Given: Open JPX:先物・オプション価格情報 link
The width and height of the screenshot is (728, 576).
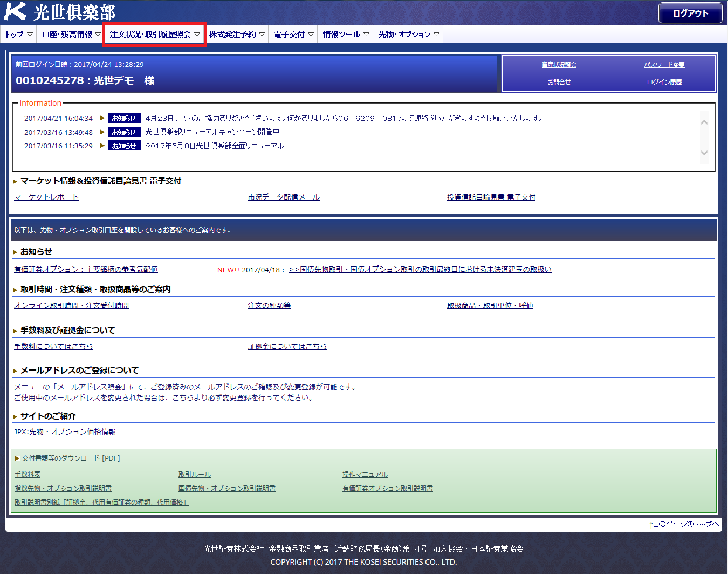Looking at the screenshot, I should point(65,431).
